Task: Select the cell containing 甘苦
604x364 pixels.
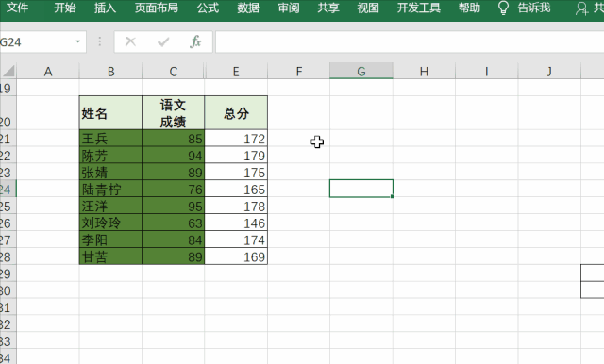Action: (x=110, y=256)
